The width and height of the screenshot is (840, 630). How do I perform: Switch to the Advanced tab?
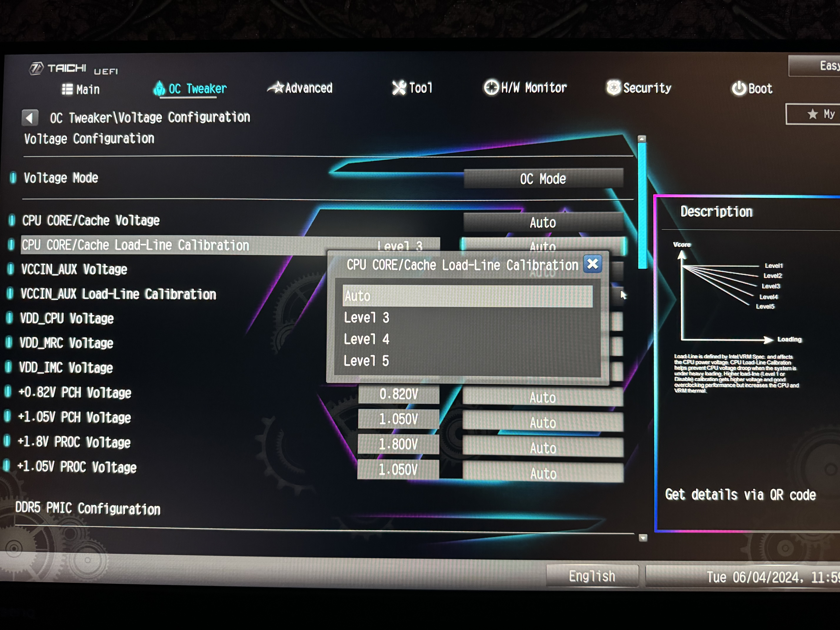(308, 88)
